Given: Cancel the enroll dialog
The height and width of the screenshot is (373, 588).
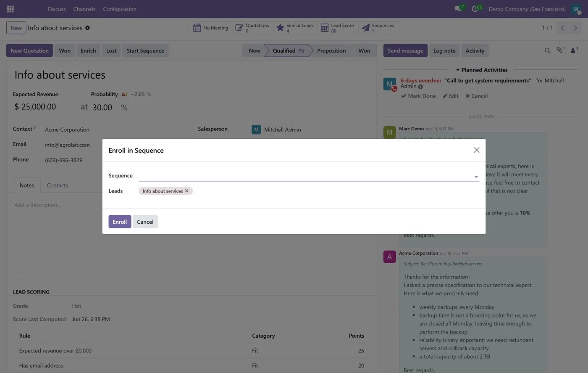Looking at the screenshot, I should 145,222.
